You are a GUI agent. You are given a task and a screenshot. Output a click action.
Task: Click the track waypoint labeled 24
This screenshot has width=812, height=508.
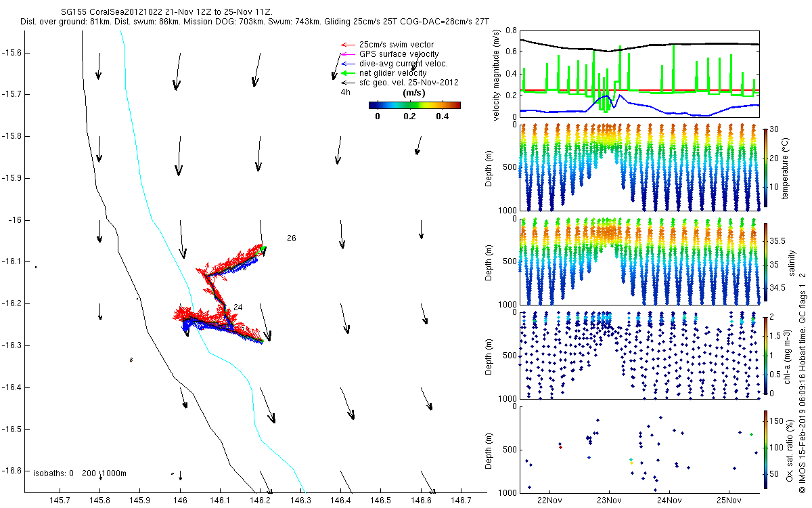click(238, 308)
